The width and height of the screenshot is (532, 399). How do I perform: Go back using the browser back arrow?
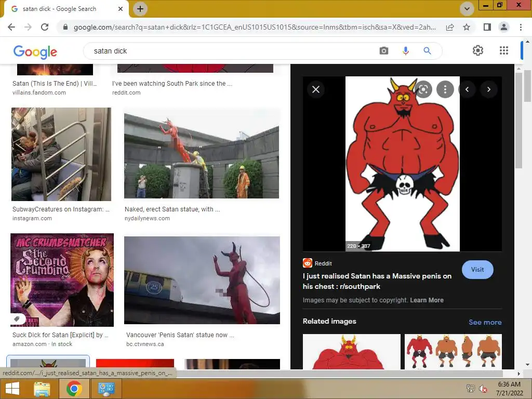click(x=11, y=27)
